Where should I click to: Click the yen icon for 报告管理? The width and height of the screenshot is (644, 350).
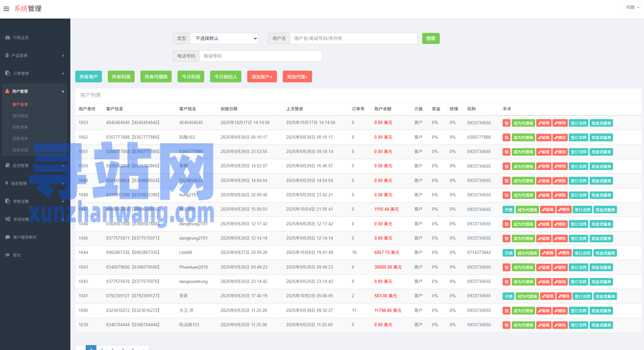pyautogui.click(x=7, y=183)
